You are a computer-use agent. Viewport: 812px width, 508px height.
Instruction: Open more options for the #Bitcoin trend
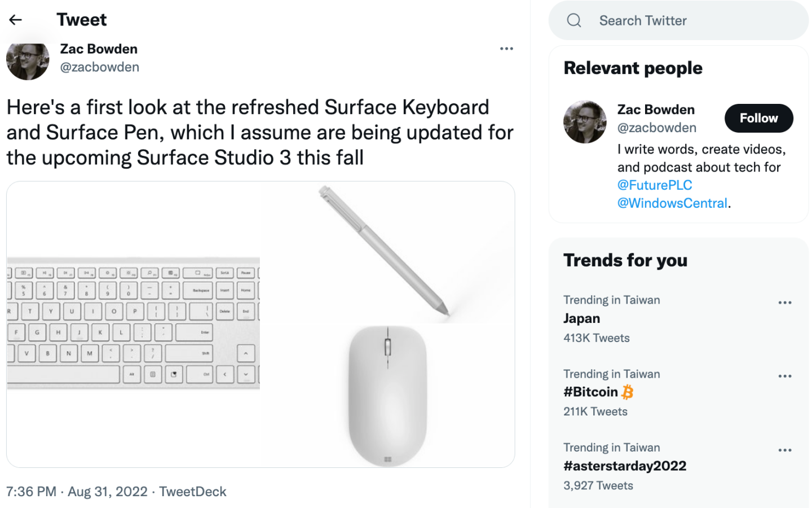785,376
